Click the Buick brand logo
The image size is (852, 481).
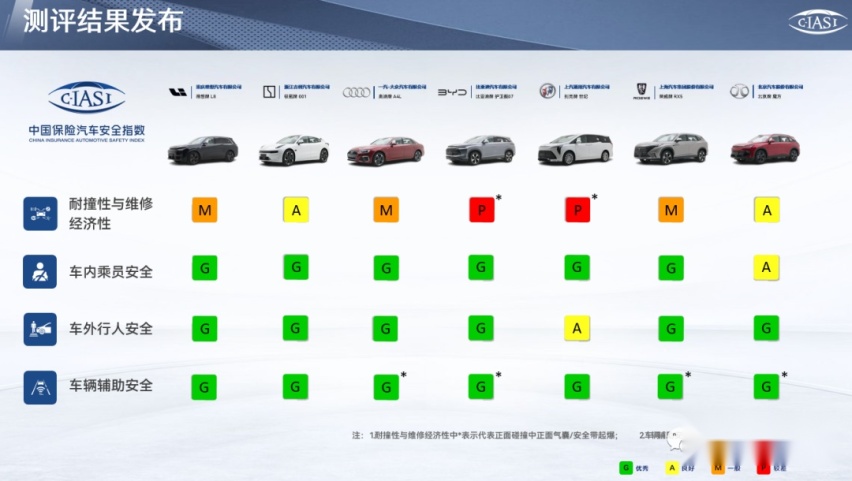(x=547, y=91)
